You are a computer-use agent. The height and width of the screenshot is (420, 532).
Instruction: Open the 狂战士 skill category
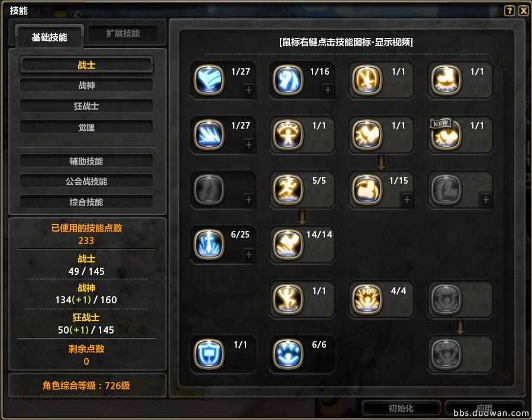(86, 106)
